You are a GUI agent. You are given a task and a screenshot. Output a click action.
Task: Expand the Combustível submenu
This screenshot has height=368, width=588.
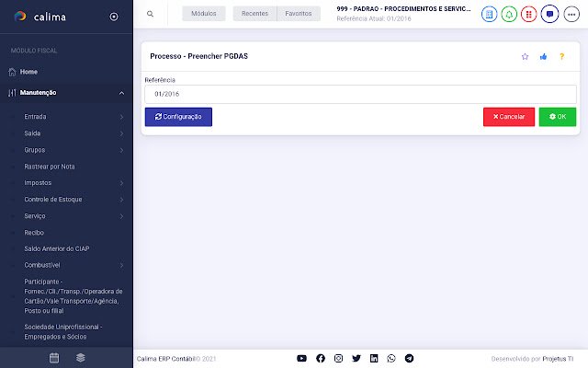(x=66, y=265)
